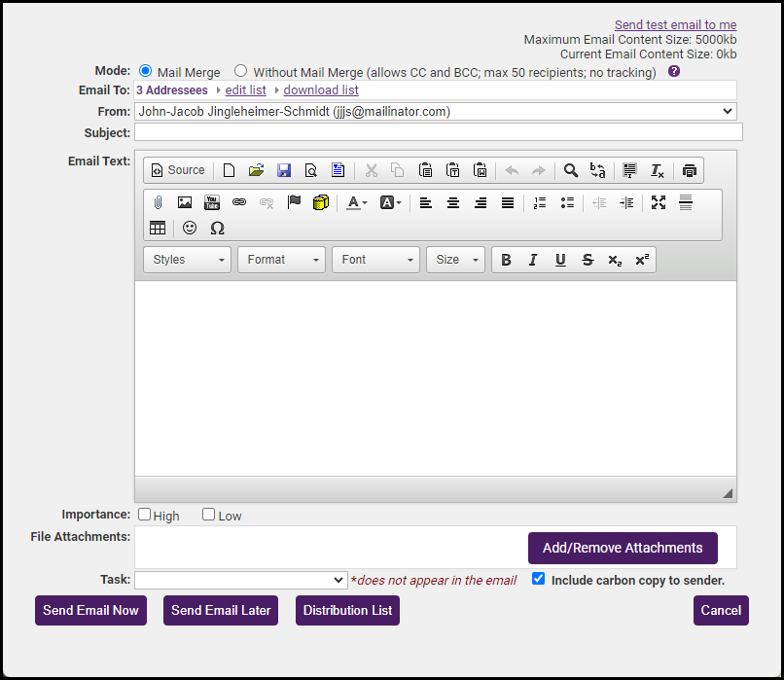784x680 pixels.
Task: Open the Font dropdown menu
Action: [376, 260]
